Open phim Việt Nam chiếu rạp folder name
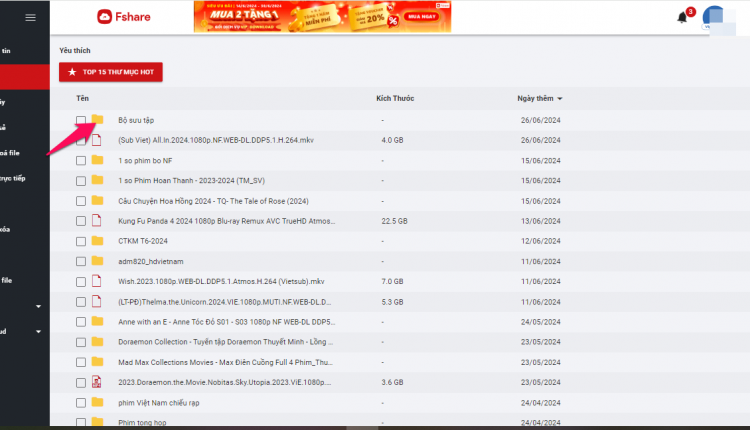Image resolution: width=750 pixels, height=430 pixels. pos(159,403)
